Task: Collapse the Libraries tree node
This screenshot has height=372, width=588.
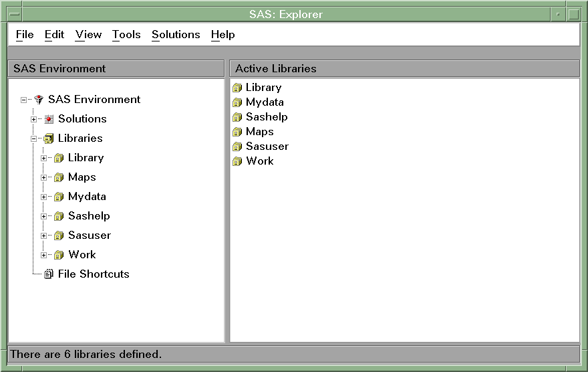Action: point(34,139)
